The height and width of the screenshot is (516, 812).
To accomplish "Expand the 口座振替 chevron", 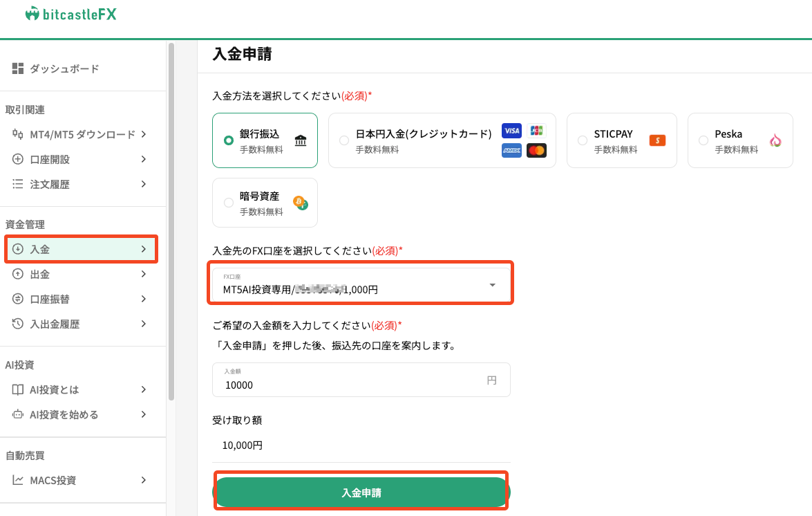I will pos(144,299).
